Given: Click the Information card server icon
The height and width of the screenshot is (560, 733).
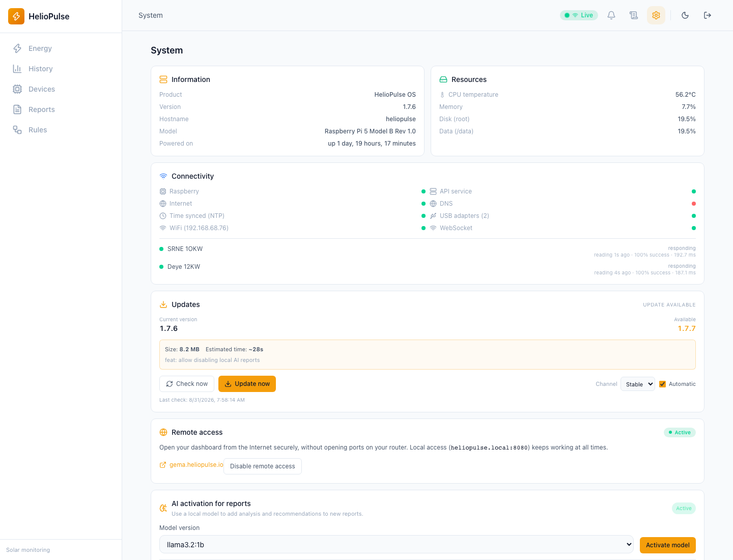Looking at the screenshot, I should pos(163,79).
